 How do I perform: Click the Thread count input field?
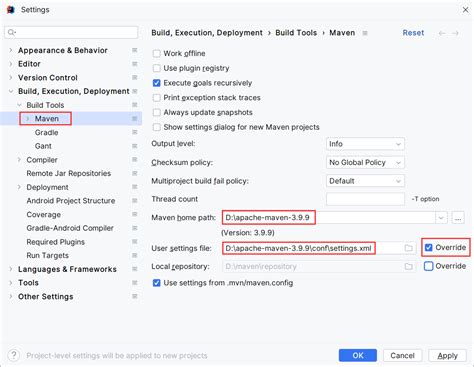(365, 199)
